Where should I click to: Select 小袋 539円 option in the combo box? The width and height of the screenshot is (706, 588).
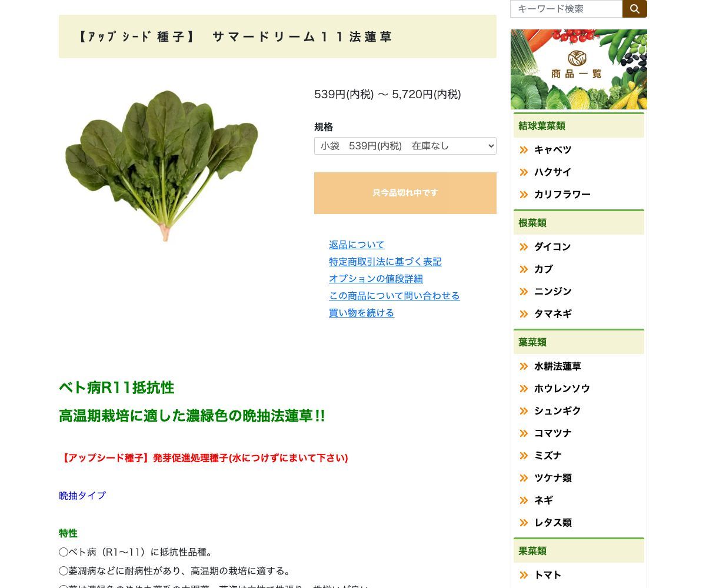[405, 146]
